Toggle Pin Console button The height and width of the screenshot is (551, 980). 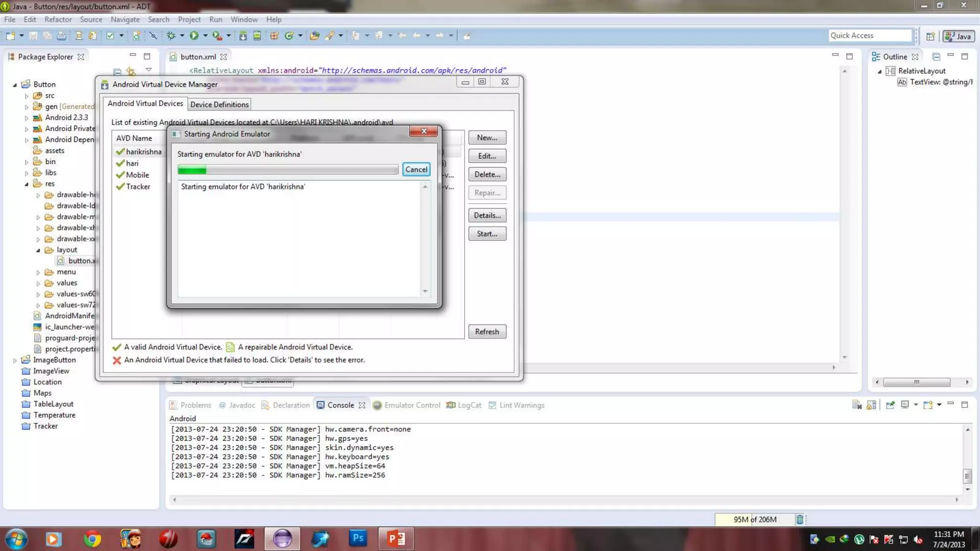pyautogui.click(x=890, y=405)
